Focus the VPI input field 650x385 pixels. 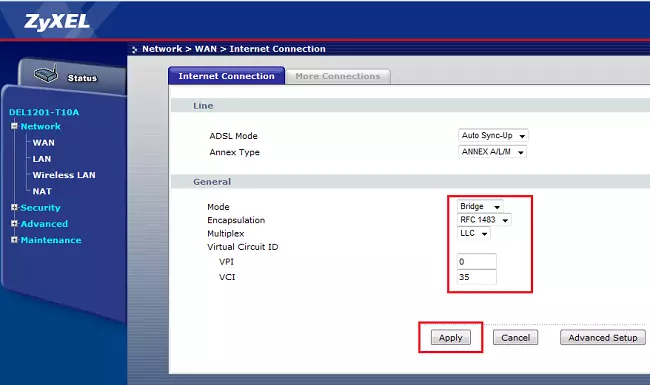point(477,262)
